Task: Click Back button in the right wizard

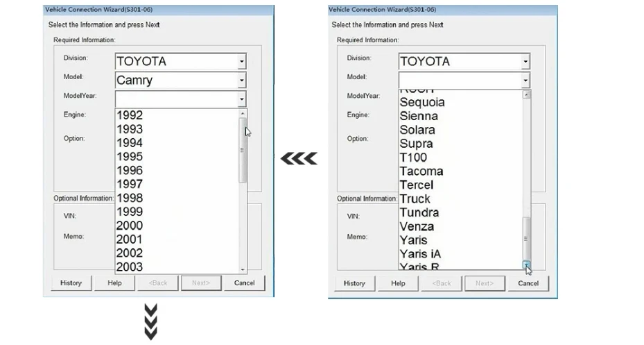Action: pyautogui.click(x=442, y=283)
